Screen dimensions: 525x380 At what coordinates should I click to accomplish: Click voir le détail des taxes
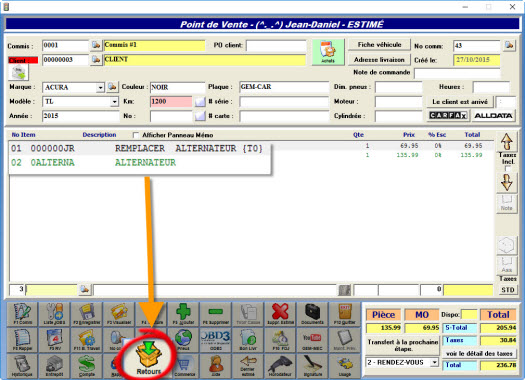pyautogui.click(x=479, y=354)
